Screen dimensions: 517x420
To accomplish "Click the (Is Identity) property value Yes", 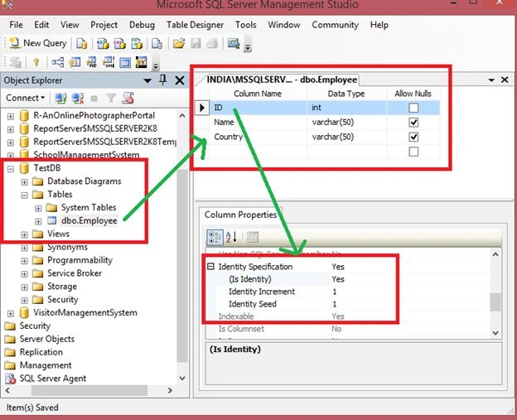I will pos(338,279).
